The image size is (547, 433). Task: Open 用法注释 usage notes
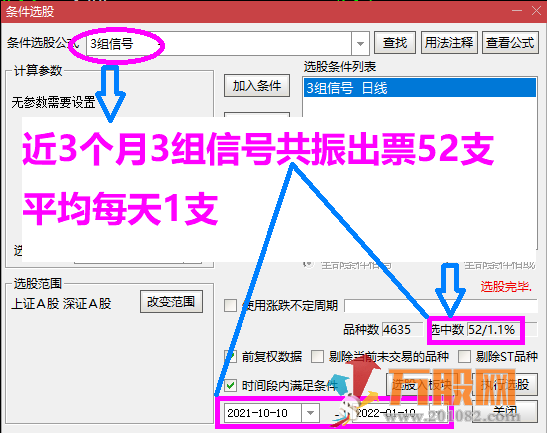(x=449, y=43)
